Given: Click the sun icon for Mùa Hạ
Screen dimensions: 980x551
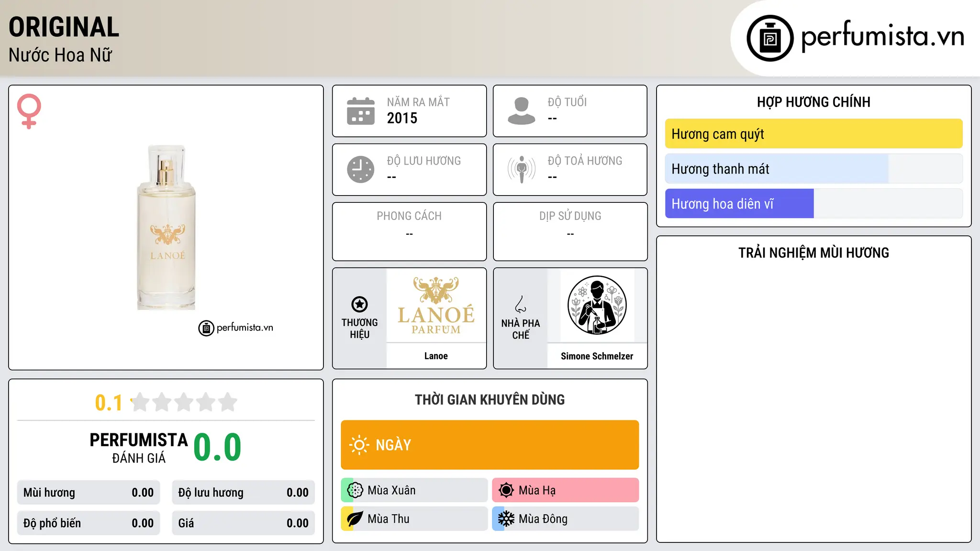Looking at the screenshot, I should (506, 490).
